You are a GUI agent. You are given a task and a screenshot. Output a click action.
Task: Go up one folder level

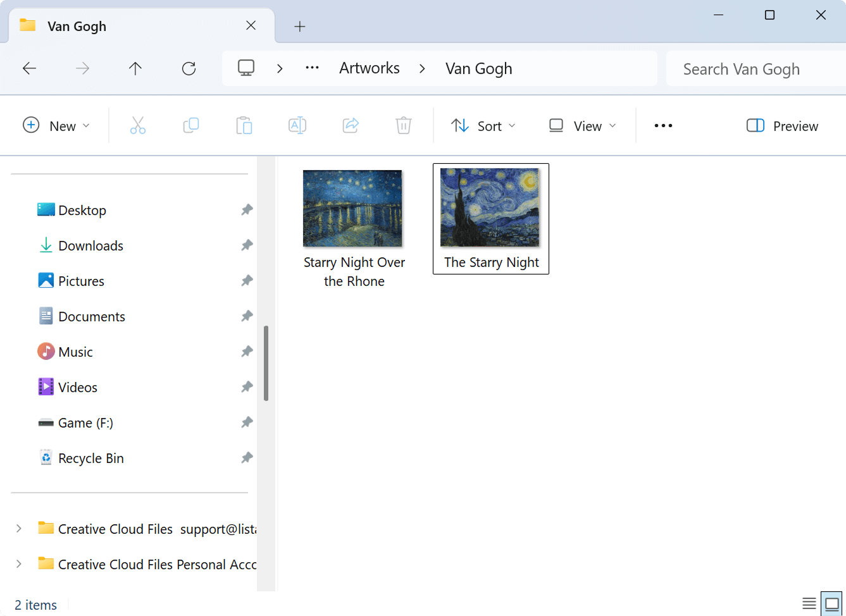135,68
